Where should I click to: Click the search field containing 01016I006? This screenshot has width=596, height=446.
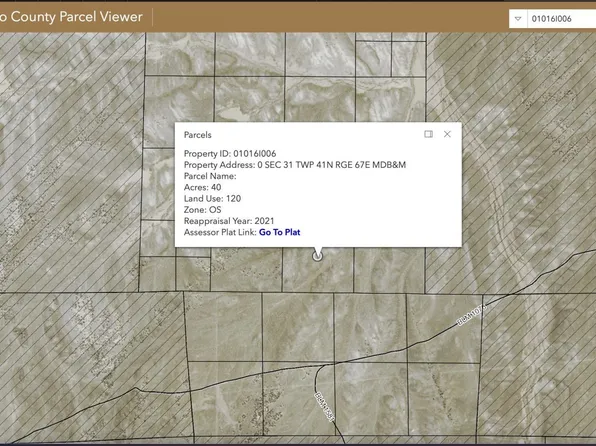pos(561,19)
